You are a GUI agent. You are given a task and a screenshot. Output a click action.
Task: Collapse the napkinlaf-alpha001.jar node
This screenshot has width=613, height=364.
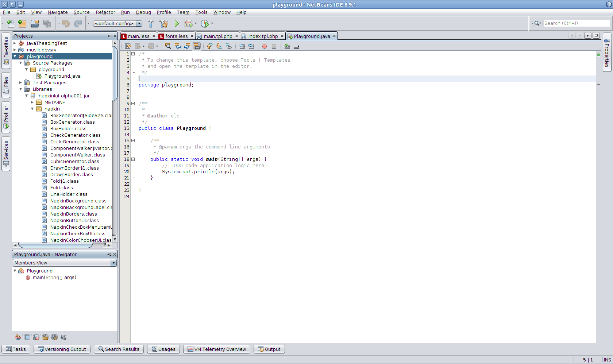click(x=27, y=96)
